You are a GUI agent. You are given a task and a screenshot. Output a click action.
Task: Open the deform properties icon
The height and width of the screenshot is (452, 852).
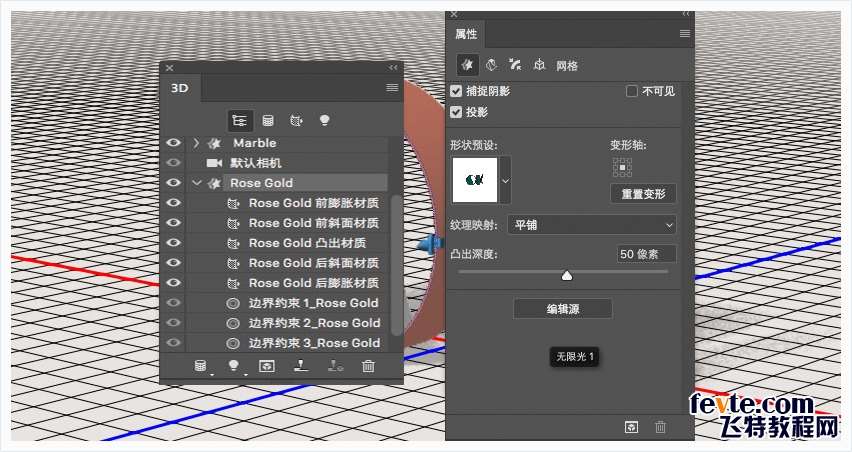[492, 65]
